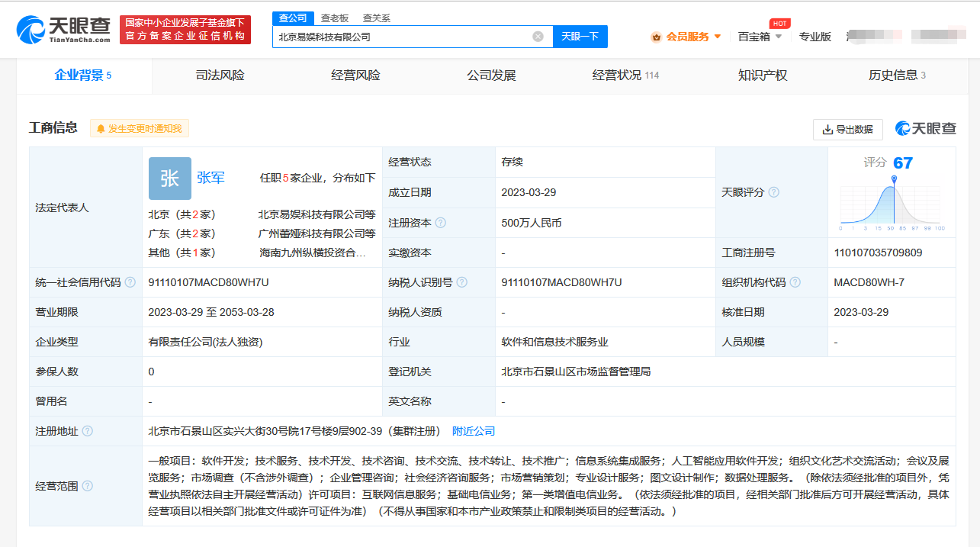Image resolution: width=980 pixels, height=547 pixels.
Task: Click registration number 110107035709809
Action: click(x=878, y=253)
